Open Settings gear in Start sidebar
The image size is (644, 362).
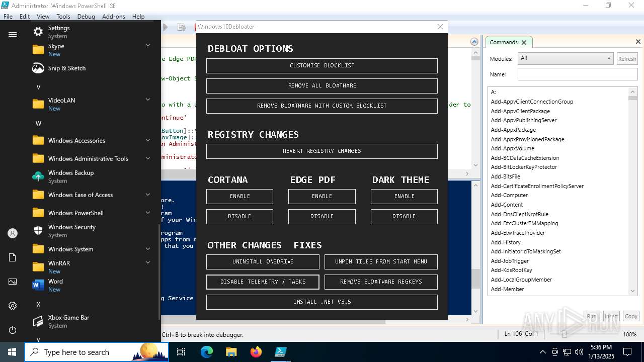(13, 306)
